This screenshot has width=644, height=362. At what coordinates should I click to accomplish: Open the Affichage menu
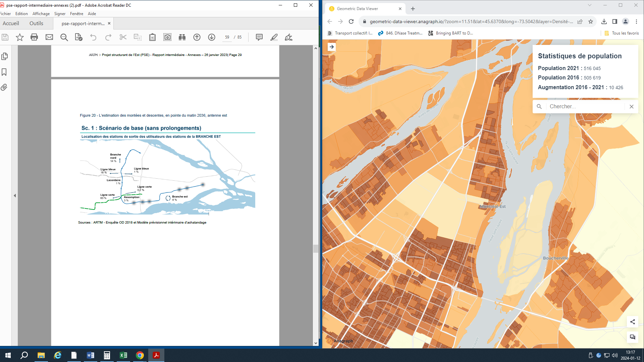(x=41, y=14)
